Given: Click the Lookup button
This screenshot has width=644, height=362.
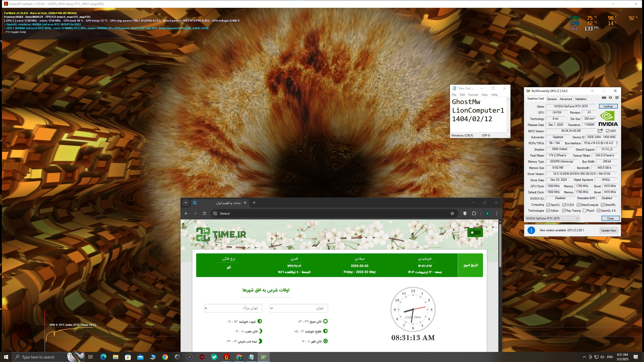Looking at the screenshot, I should coord(608,106).
